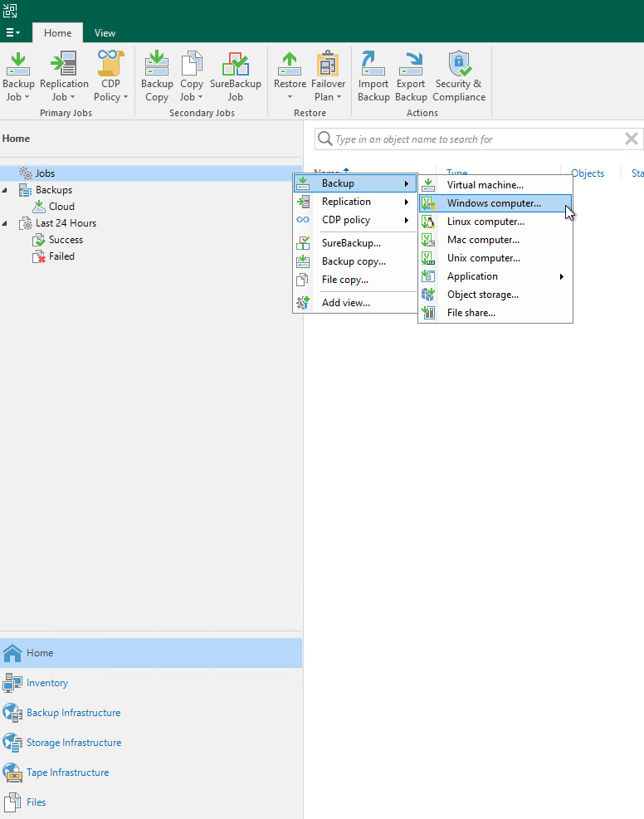
Task: Choose Add view... from the context menu
Action: 355,302
